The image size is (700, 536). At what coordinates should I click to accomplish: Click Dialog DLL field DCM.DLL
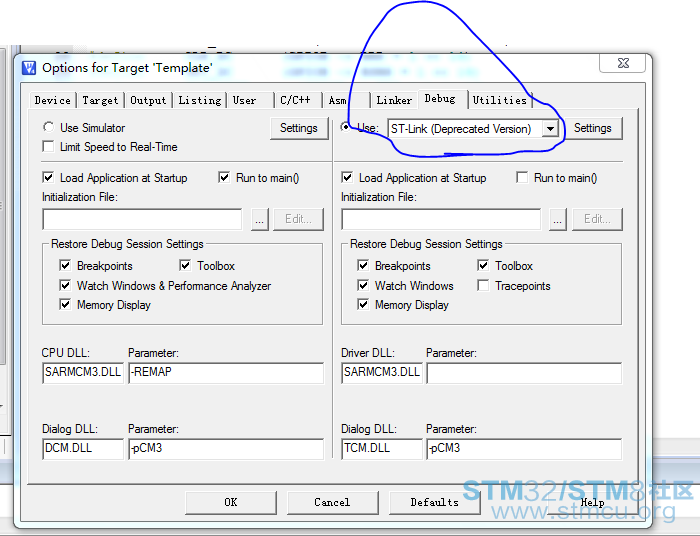(83, 449)
